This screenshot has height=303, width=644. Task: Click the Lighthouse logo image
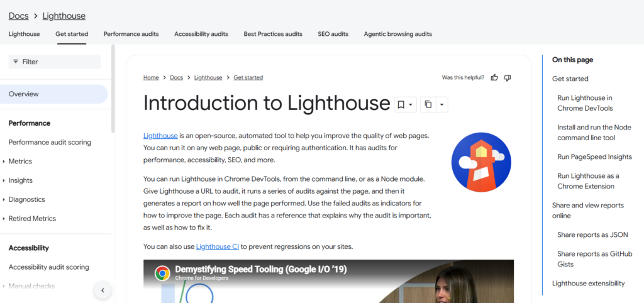pos(481,162)
